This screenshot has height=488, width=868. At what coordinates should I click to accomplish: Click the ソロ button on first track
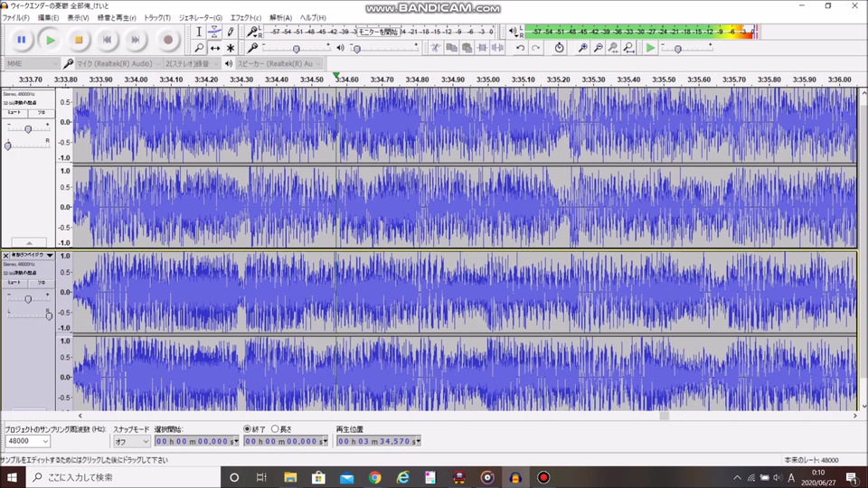[40, 113]
